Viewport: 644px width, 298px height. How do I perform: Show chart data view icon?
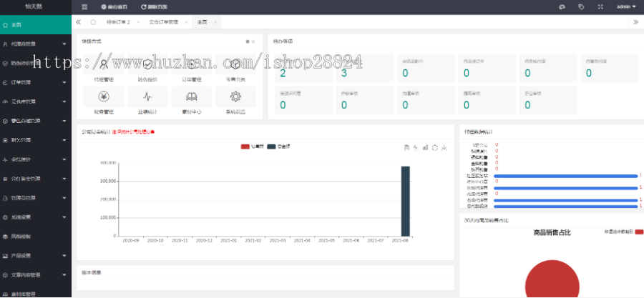tap(406, 147)
